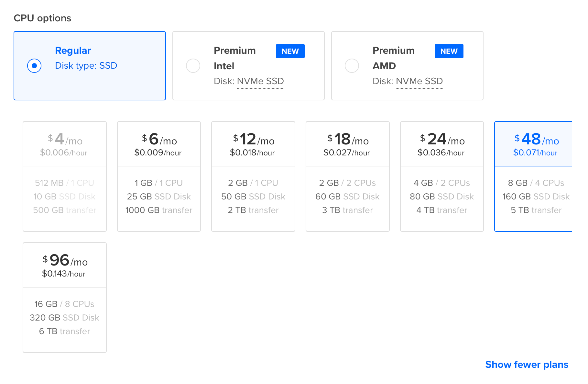
Task: Select the $6/mo plan card
Action: pos(159,176)
